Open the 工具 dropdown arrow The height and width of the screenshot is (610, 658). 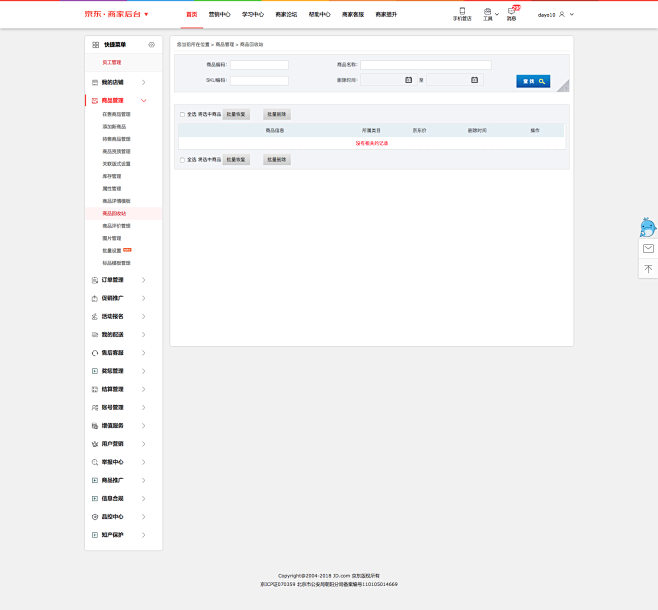tap(497, 14)
